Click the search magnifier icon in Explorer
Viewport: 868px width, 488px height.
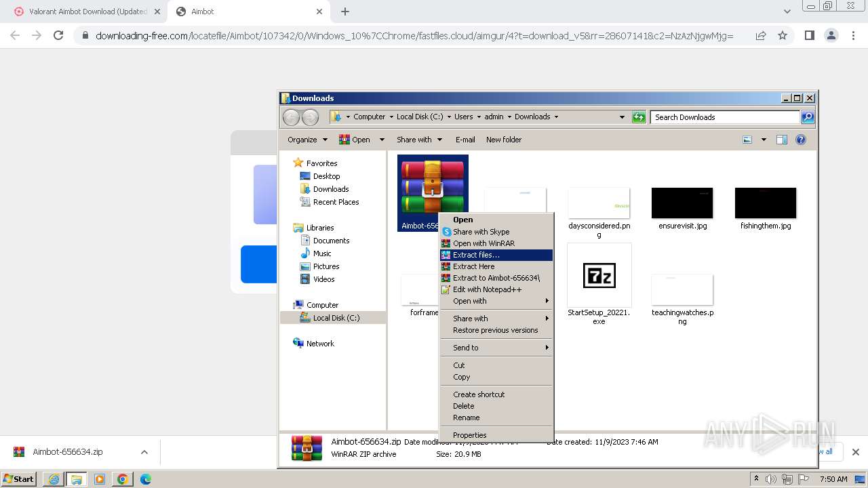[x=807, y=117]
